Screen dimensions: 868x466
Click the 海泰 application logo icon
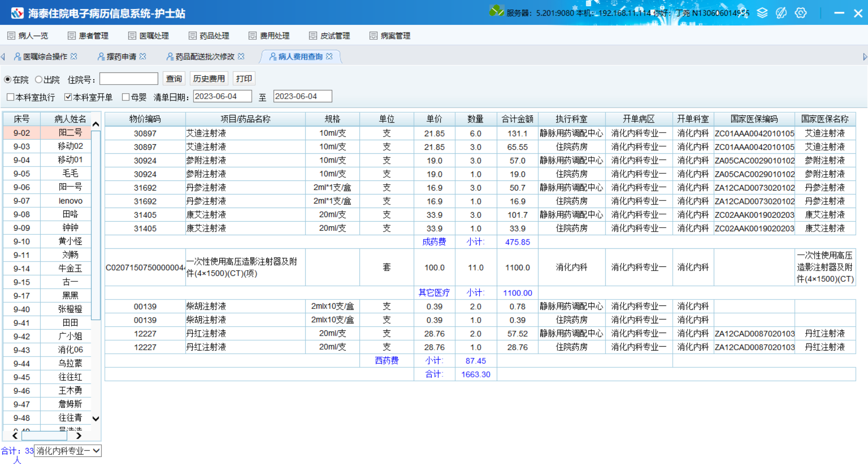[x=17, y=13]
